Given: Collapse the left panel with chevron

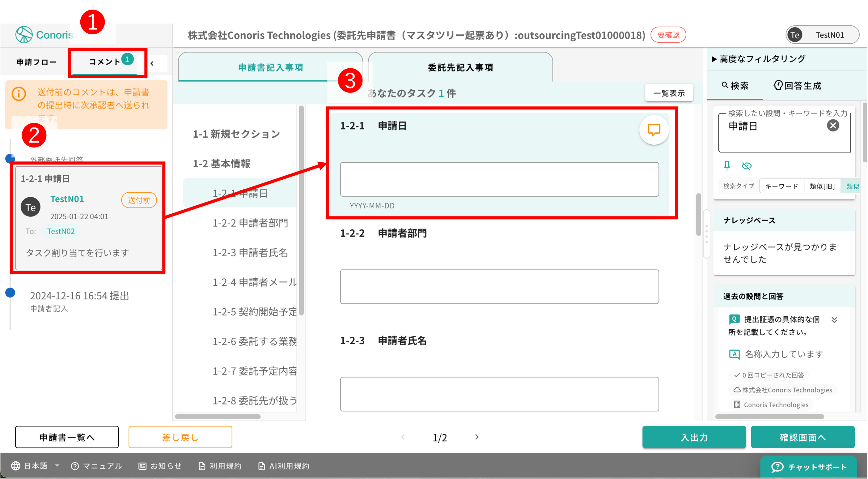Looking at the screenshot, I should 152,63.
